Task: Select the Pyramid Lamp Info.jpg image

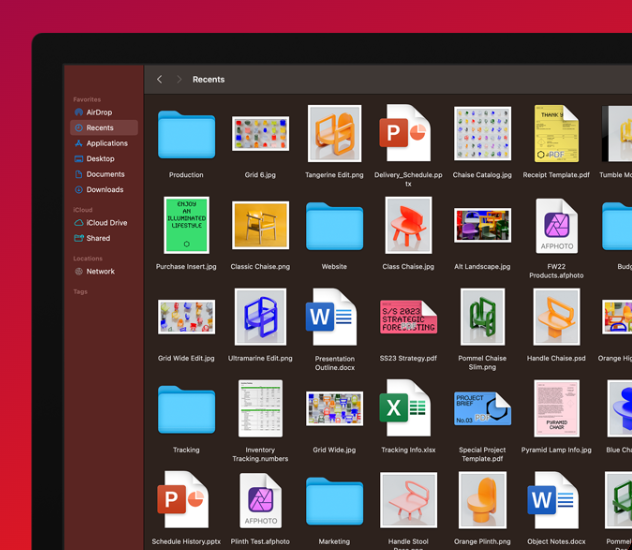Action: coord(557,408)
